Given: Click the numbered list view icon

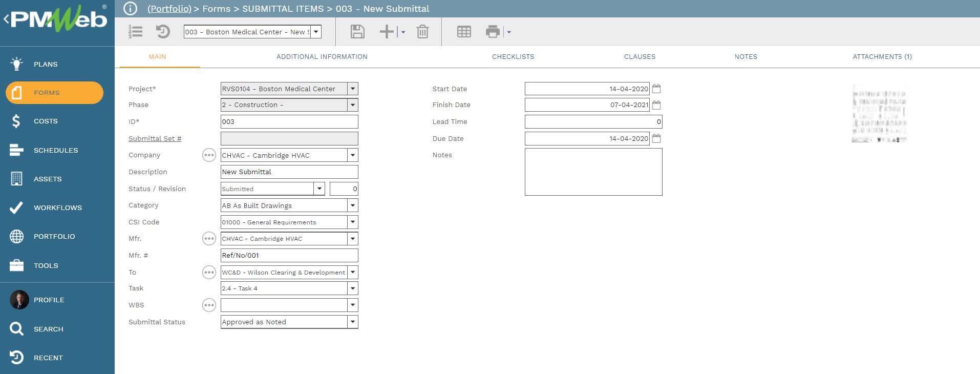Looking at the screenshot, I should (x=135, y=32).
